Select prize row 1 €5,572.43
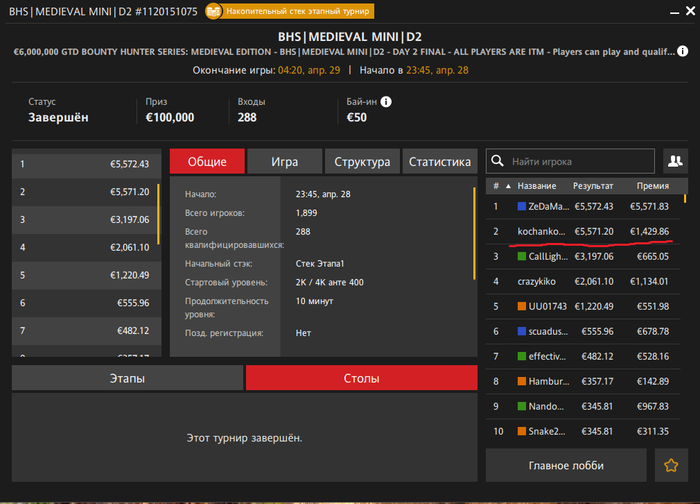 pos(87,164)
